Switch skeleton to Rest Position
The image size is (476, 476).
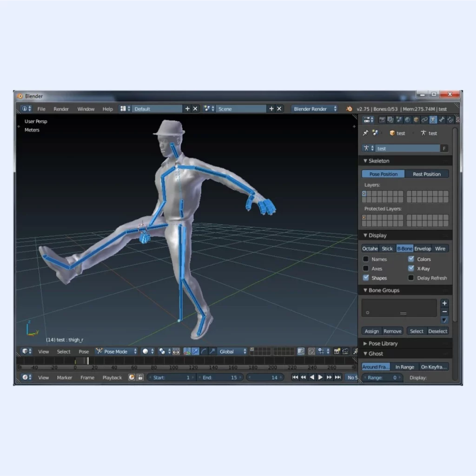[x=427, y=174]
